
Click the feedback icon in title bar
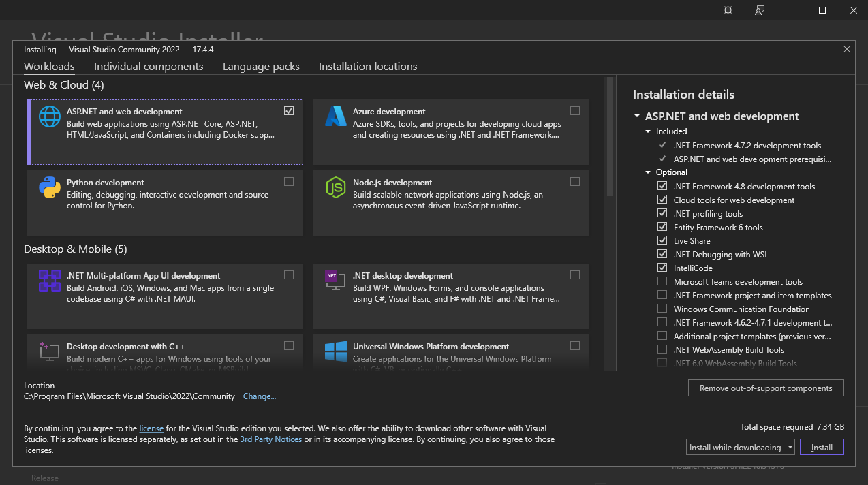click(x=760, y=10)
